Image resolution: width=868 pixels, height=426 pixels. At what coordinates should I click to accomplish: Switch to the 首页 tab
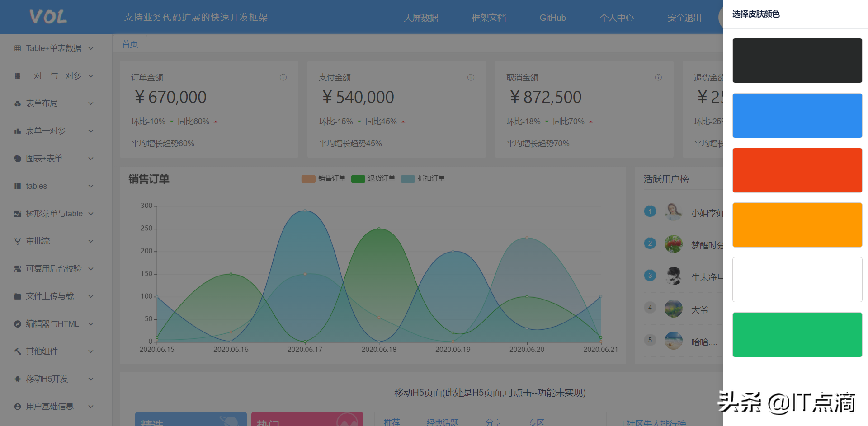[x=130, y=44]
